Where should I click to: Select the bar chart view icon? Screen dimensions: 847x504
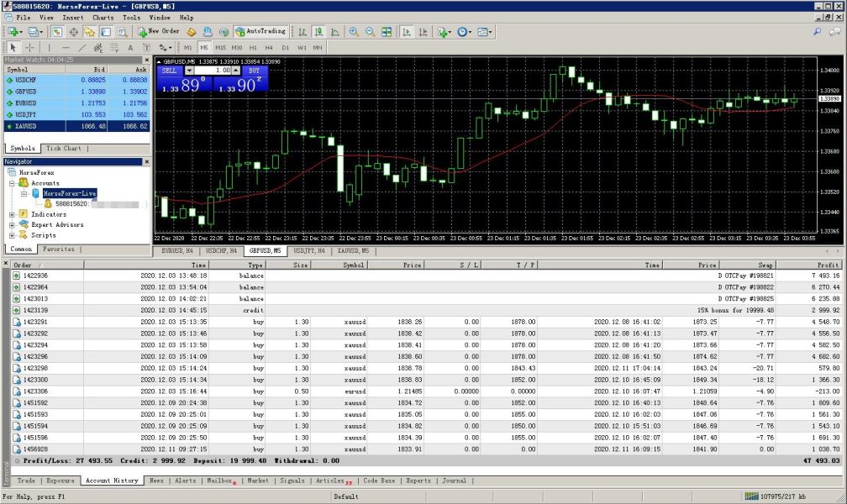pyautogui.click(x=303, y=32)
